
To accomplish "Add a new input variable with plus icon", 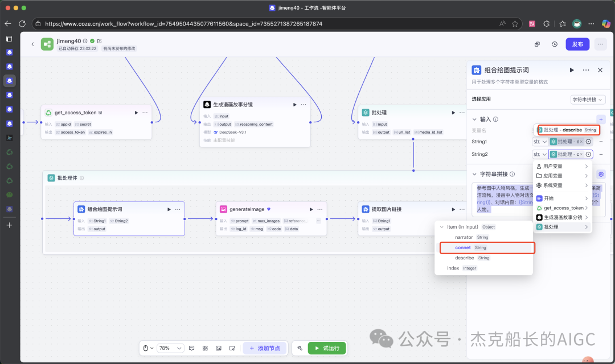I will point(601,119).
